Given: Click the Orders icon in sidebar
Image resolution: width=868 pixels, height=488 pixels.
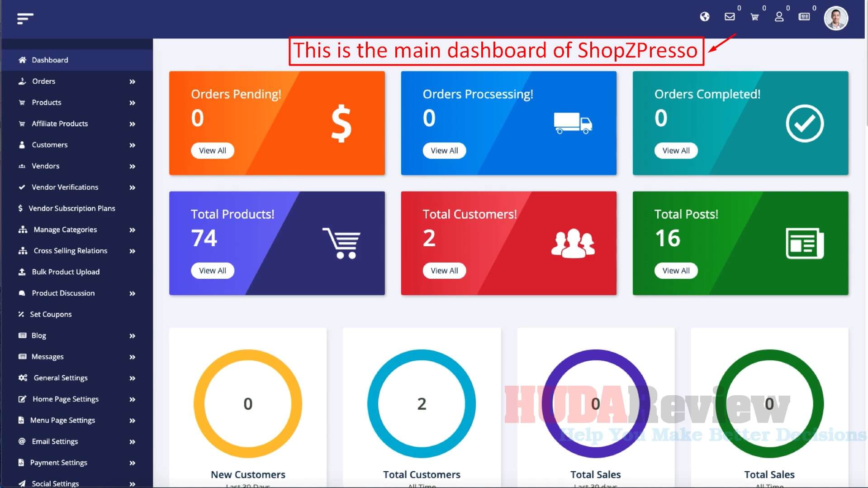Looking at the screenshot, I should [x=22, y=81].
